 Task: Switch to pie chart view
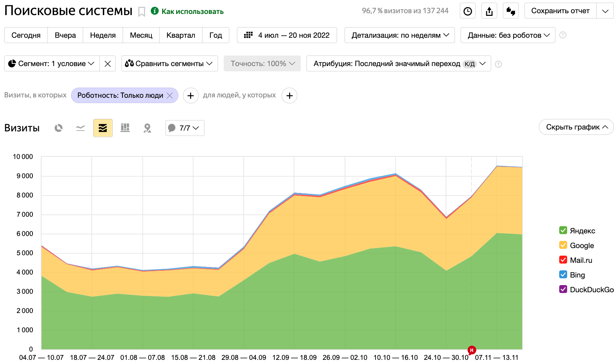59,128
